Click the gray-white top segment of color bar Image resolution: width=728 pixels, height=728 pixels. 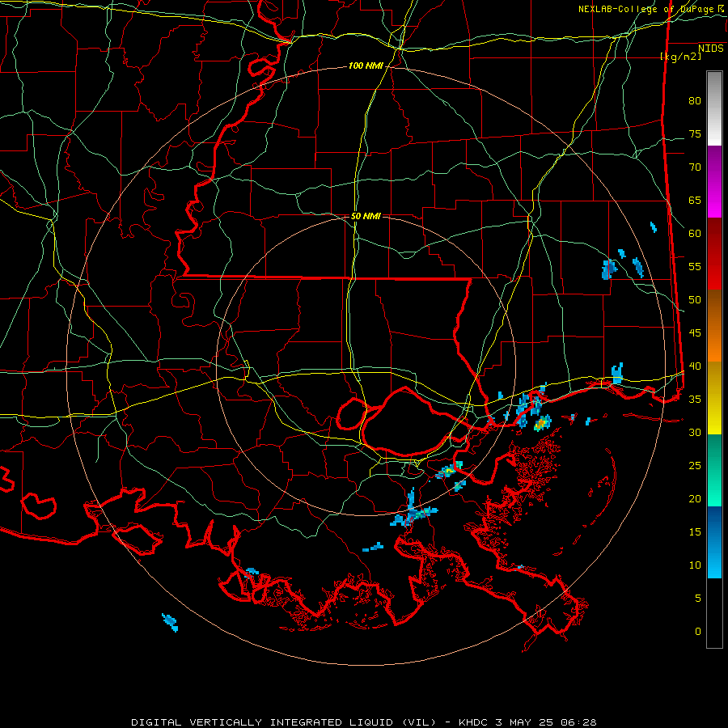[714, 108]
